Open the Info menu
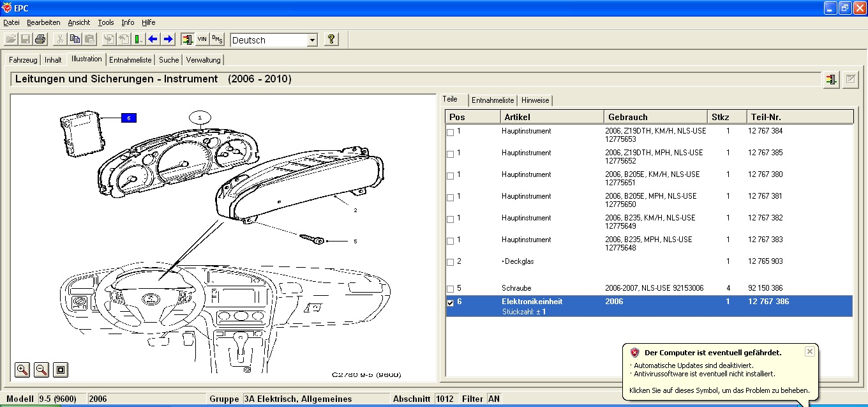 click(x=128, y=22)
